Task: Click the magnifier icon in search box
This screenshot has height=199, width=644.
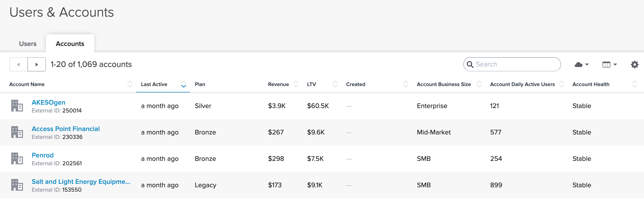Action: (x=470, y=65)
